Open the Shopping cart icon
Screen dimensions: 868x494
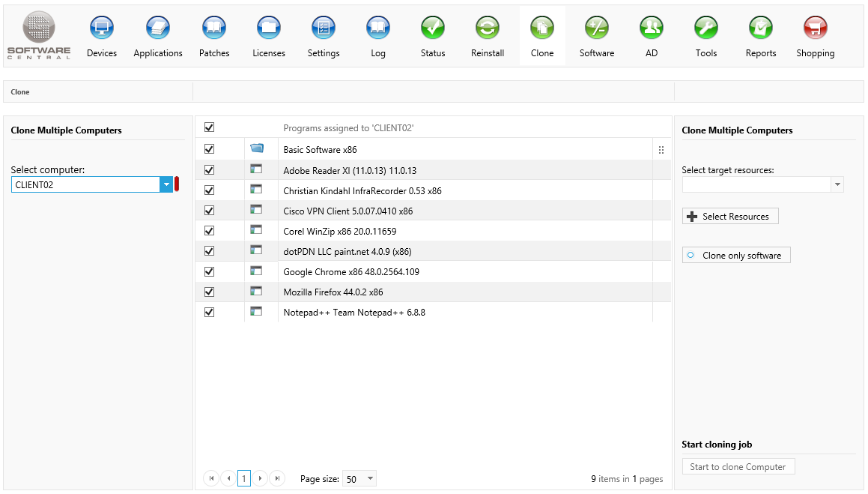pyautogui.click(x=815, y=28)
